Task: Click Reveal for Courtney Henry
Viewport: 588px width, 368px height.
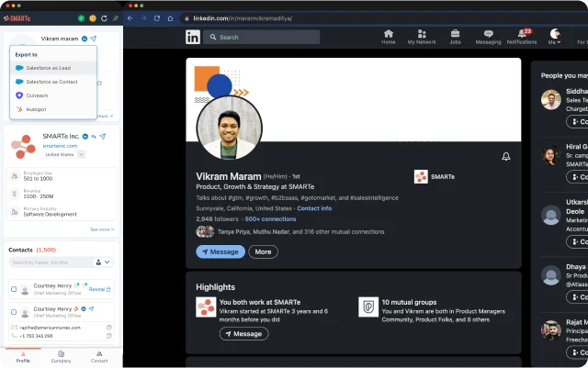Action: pos(99,289)
